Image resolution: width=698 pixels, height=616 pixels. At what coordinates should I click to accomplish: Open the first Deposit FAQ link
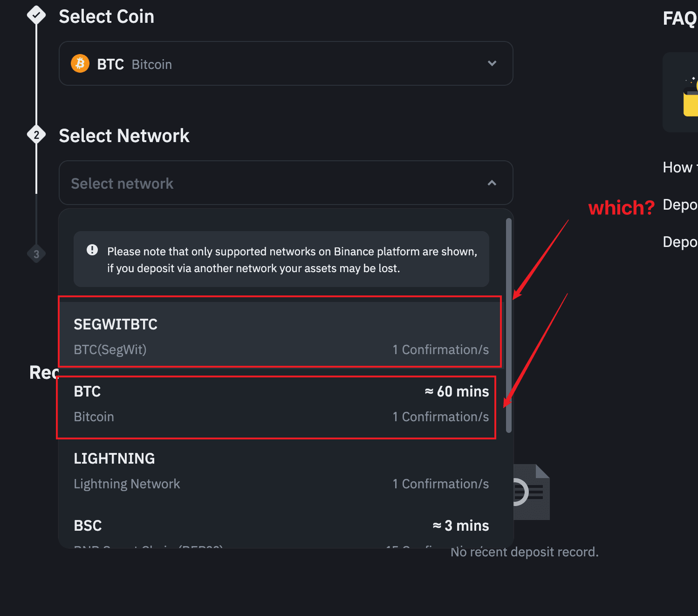tap(680, 204)
